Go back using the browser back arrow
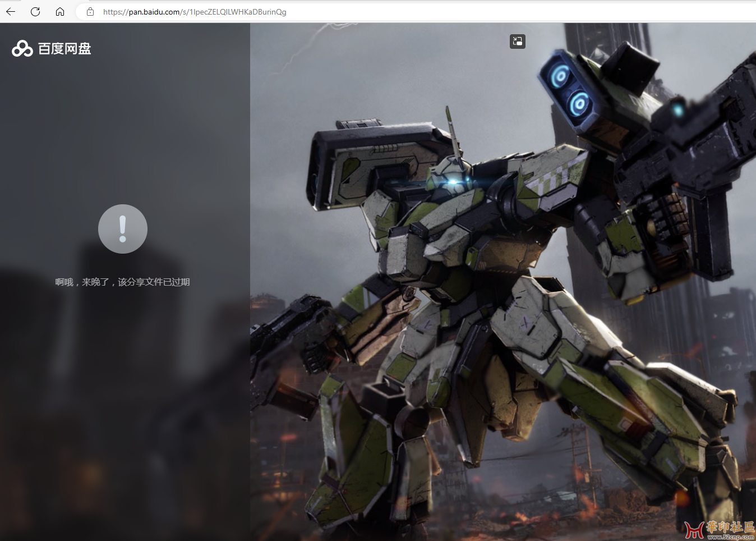Viewport: 756px width, 541px height. 11,12
